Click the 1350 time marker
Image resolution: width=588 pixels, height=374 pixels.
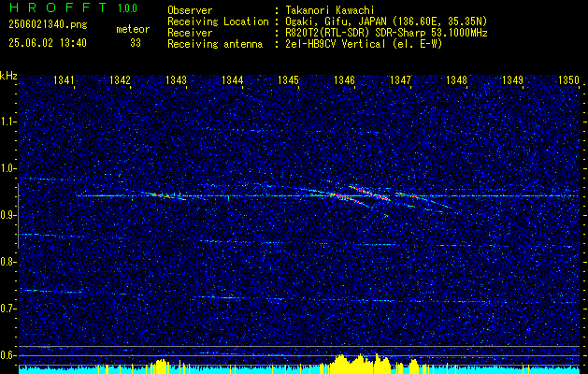tap(569, 80)
